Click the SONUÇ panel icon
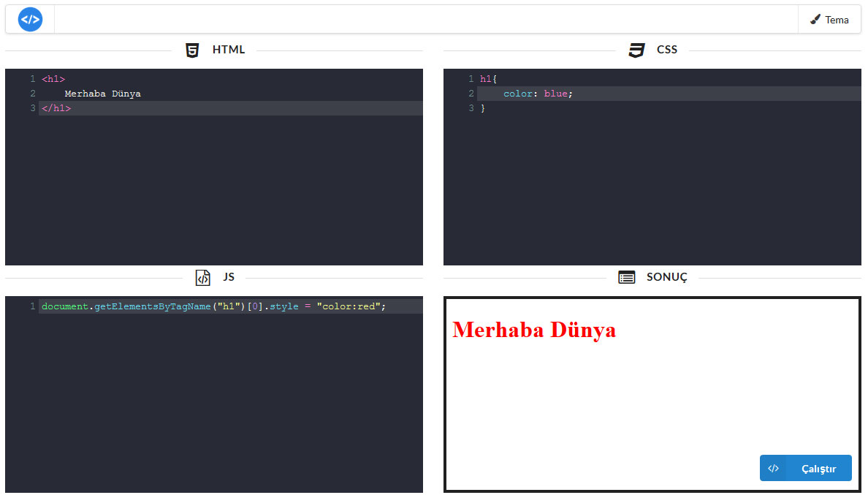868x495 pixels. click(626, 278)
